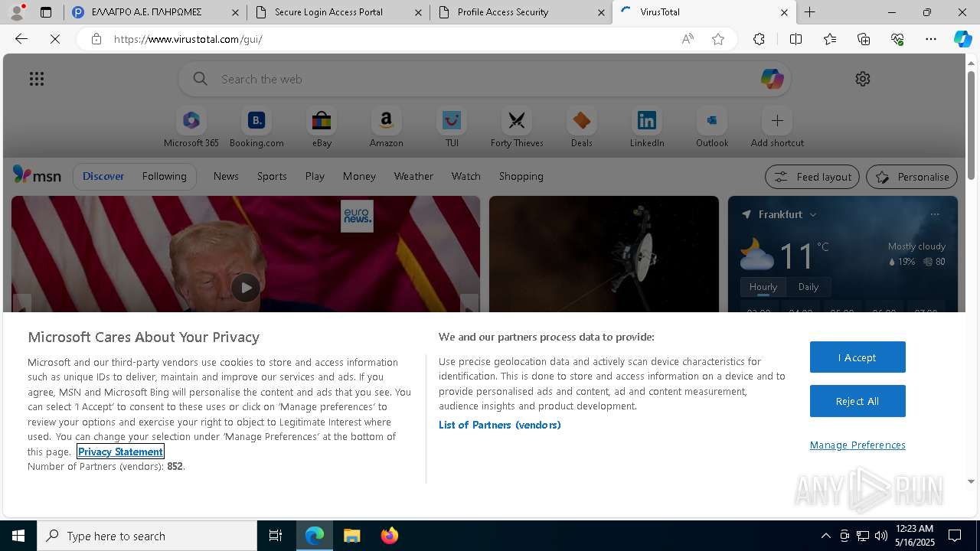Open Copilot sidebar icon
This screenshot has height=551, width=980.
pyautogui.click(x=962, y=39)
